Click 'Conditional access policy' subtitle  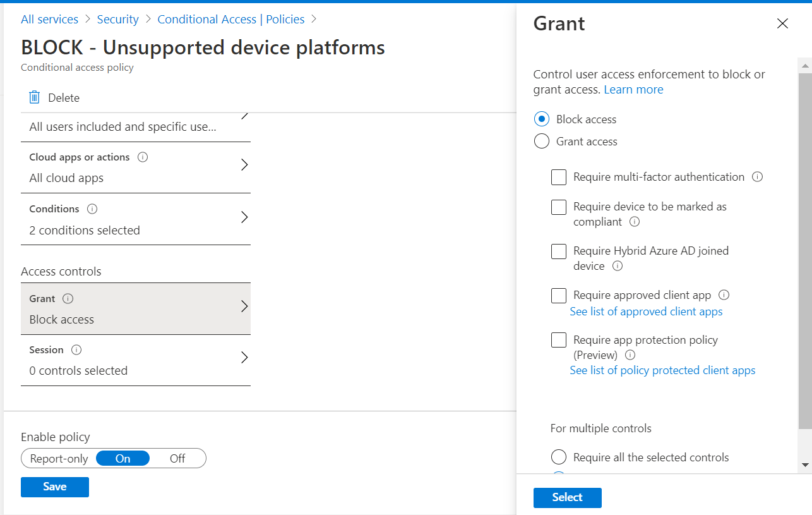click(x=77, y=68)
